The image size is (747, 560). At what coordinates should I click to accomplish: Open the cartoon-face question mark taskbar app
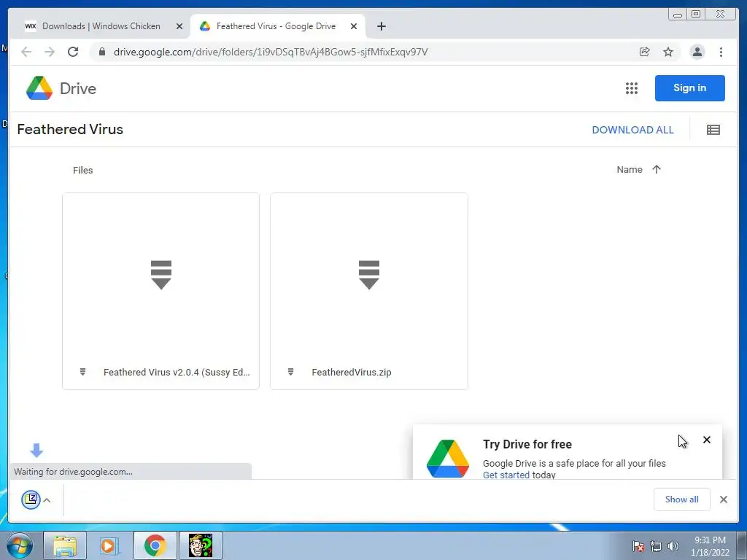pyautogui.click(x=201, y=545)
